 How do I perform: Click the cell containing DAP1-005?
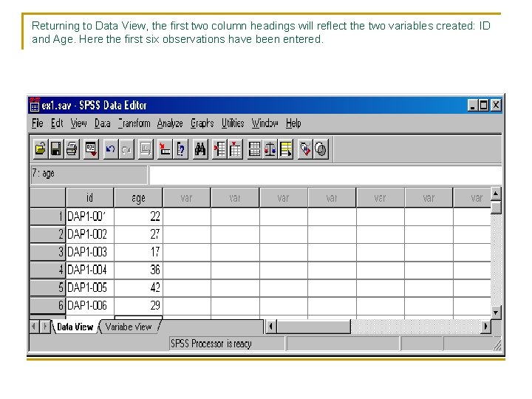[x=90, y=287]
